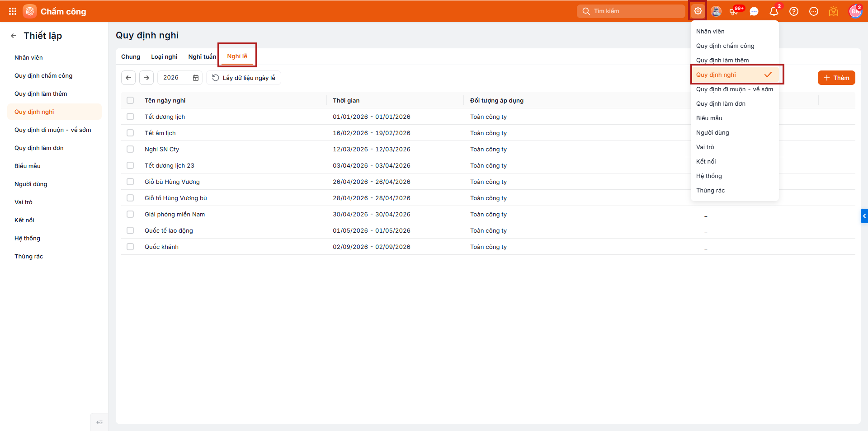The image size is (868, 431).
Task: Choose Thùng rác in dropdown menu
Action: [x=735, y=190]
